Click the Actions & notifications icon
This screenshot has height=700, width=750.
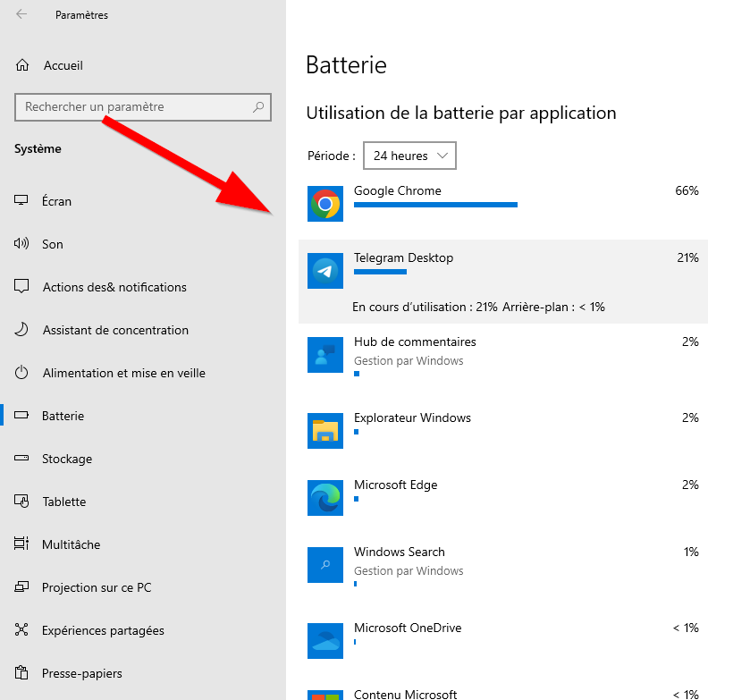coord(21,286)
